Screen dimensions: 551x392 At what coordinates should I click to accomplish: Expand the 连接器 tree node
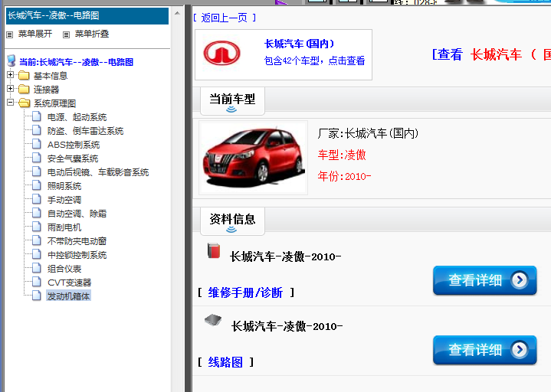tap(10, 90)
